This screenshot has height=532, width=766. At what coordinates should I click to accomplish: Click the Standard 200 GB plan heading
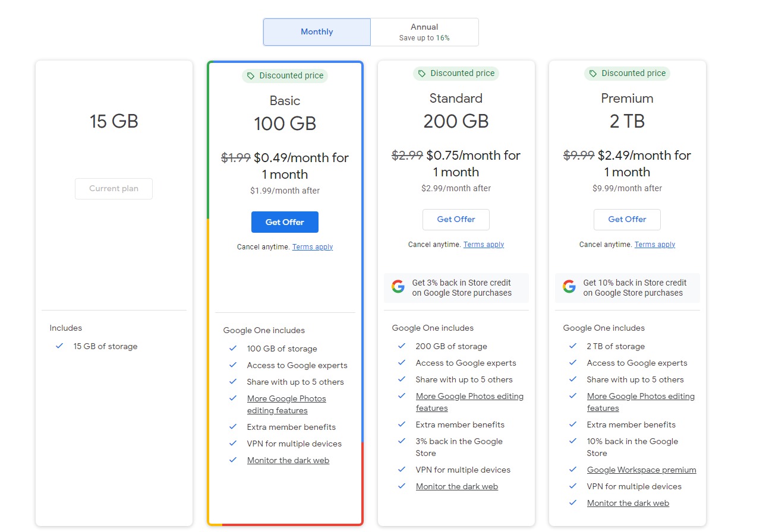(x=456, y=111)
